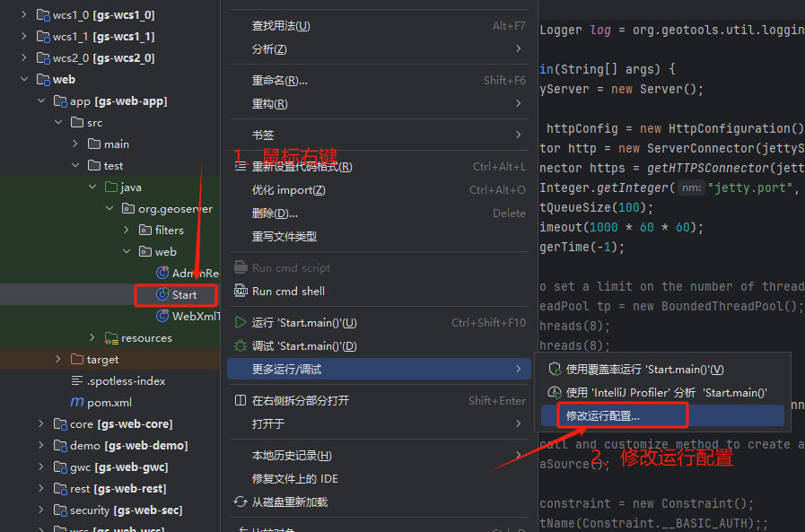Click the main folder icon
Screen dimensions: 805x532
point(94,144)
